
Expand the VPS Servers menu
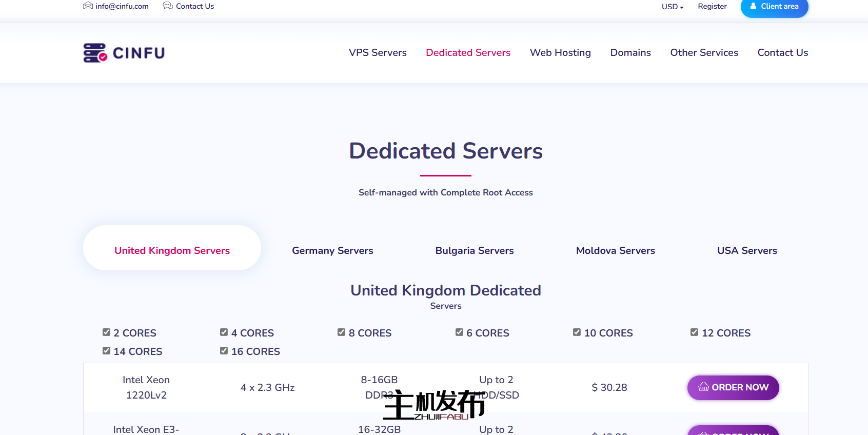tap(378, 53)
